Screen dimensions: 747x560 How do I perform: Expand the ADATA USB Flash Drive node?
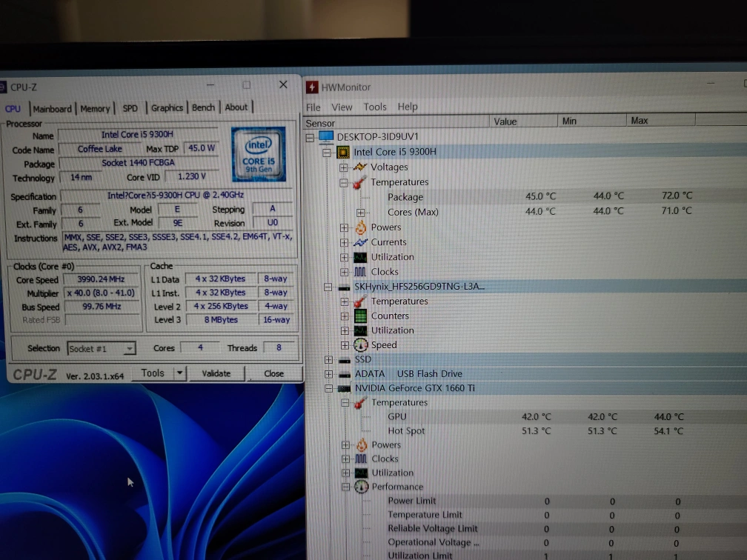pos(328,374)
